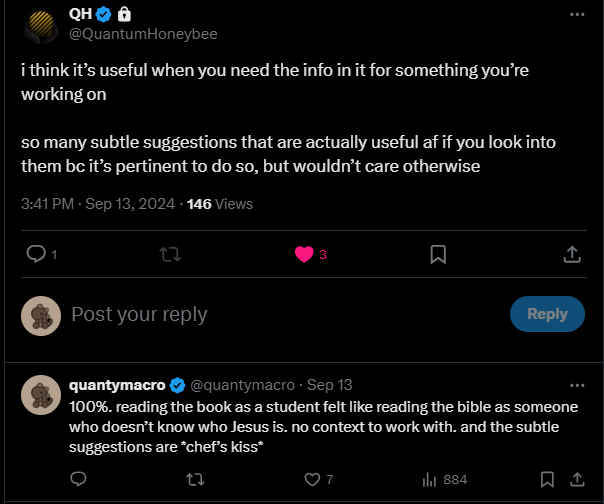This screenshot has height=504, width=604.
Task: Reply to quantymacro's comment
Action: [78, 479]
